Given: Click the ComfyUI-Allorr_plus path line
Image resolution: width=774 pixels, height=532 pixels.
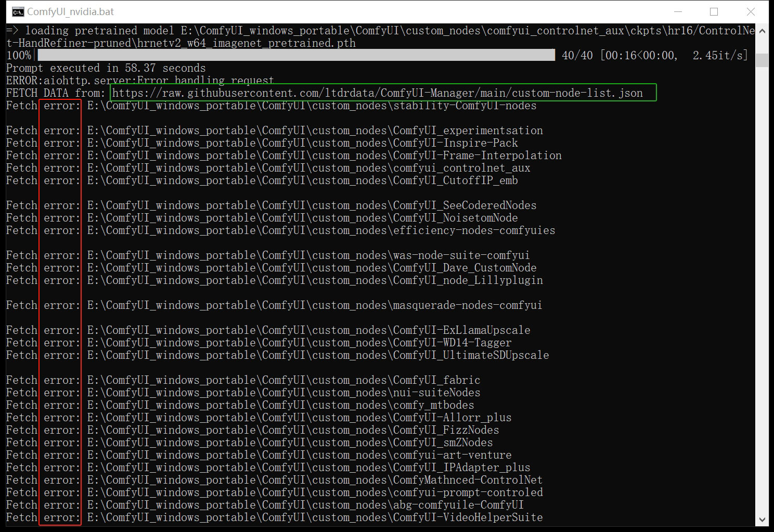Looking at the screenshot, I should [x=259, y=418].
